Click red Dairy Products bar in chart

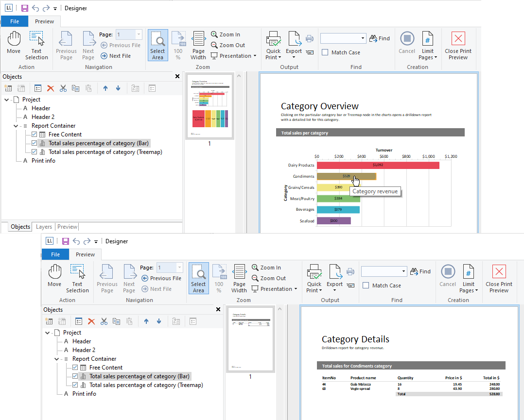tap(378, 165)
